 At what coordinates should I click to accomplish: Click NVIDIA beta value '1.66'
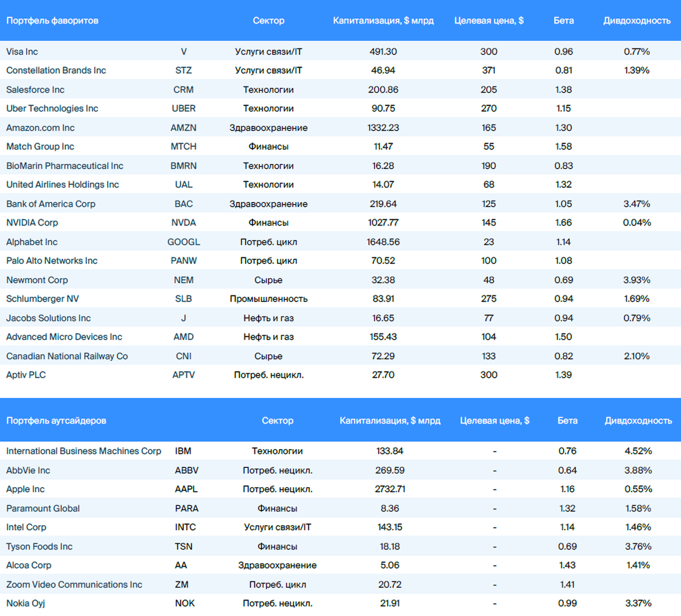(x=564, y=222)
